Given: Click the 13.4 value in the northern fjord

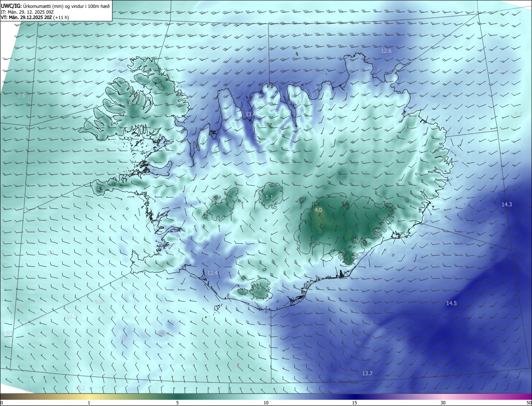Looking at the screenshot, I should [251, 114].
